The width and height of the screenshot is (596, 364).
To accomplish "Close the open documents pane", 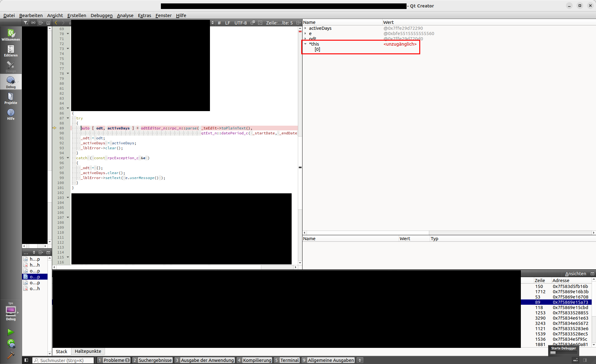I will pos(48,253).
